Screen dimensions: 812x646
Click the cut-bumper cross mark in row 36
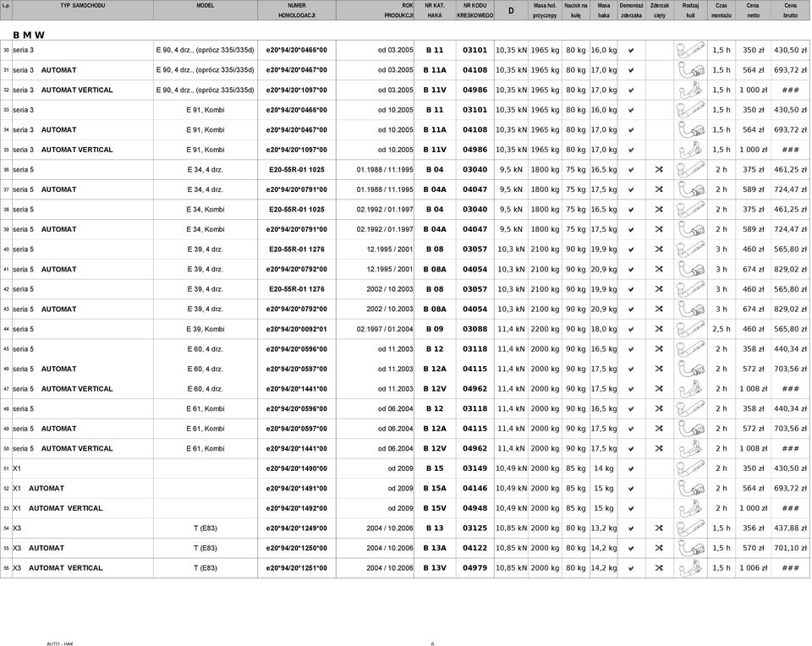point(659,169)
